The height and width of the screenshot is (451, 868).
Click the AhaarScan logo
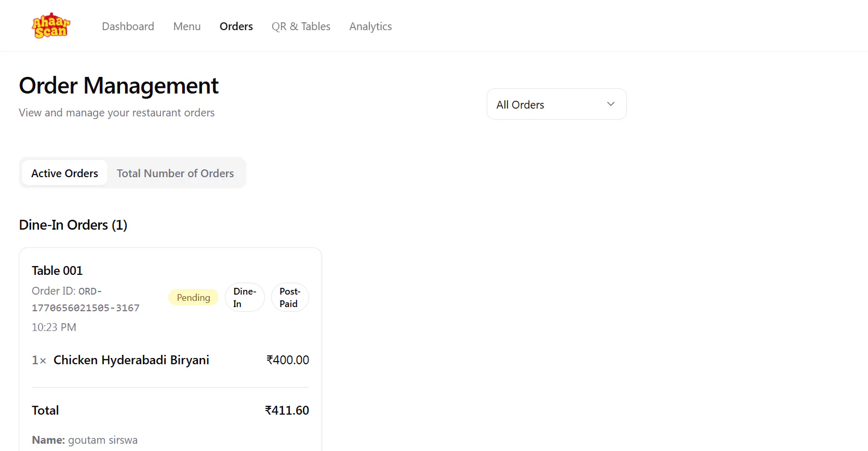[51, 26]
